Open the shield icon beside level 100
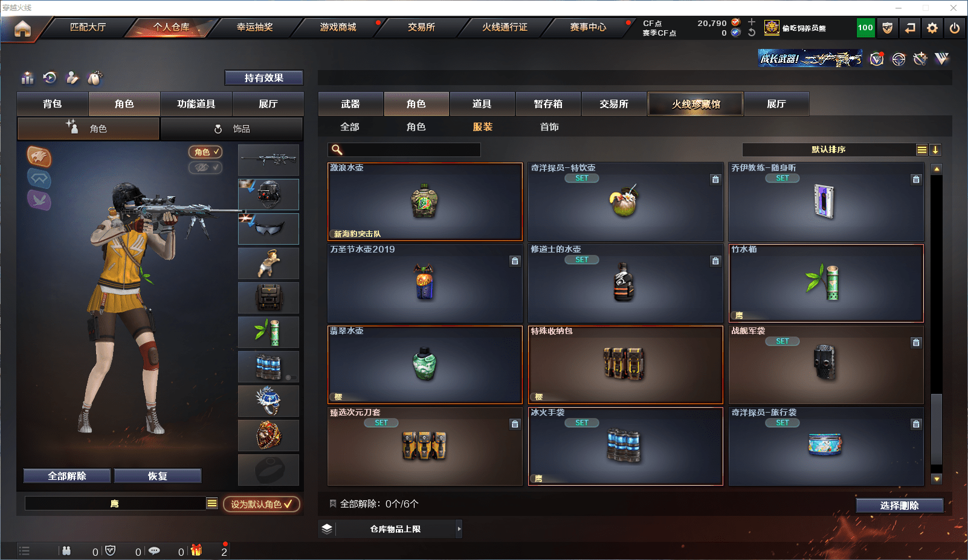 [x=887, y=28]
